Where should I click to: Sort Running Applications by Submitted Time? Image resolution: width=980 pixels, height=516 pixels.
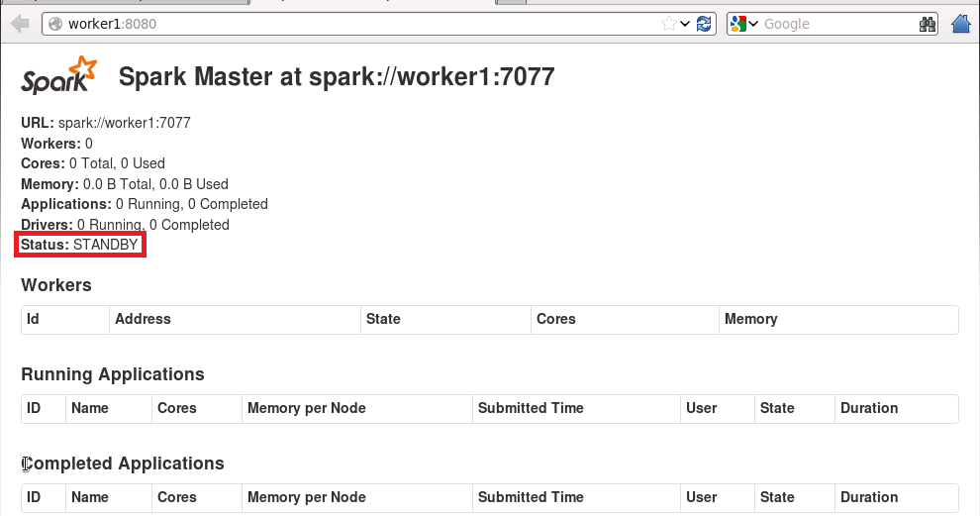tap(577, 408)
